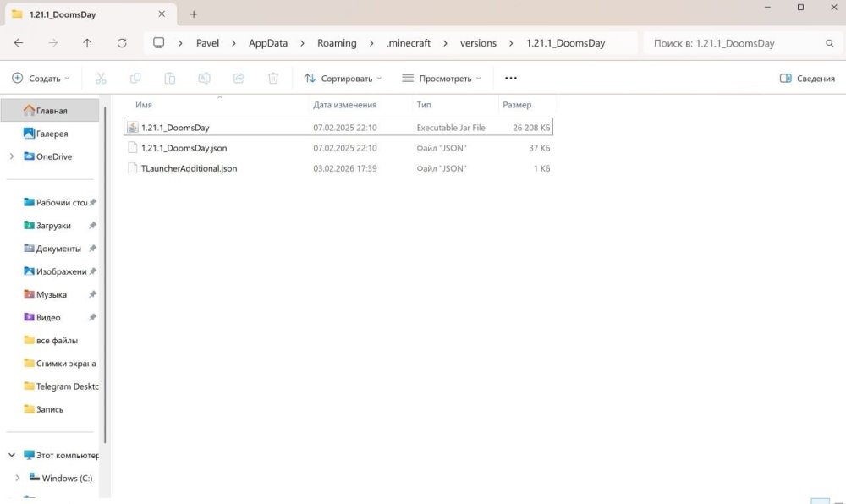The height and width of the screenshot is (504, 846).
Task: Open the three-dots more options menu
Action: [511, 78]
